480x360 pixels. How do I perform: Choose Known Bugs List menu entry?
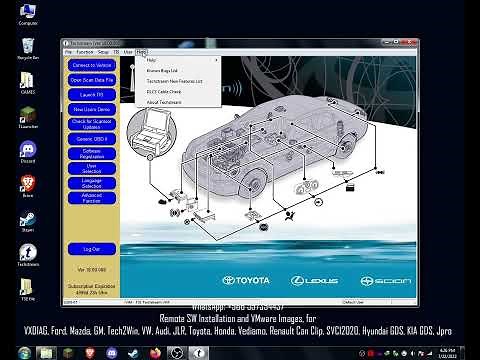(x=178, y=71)
